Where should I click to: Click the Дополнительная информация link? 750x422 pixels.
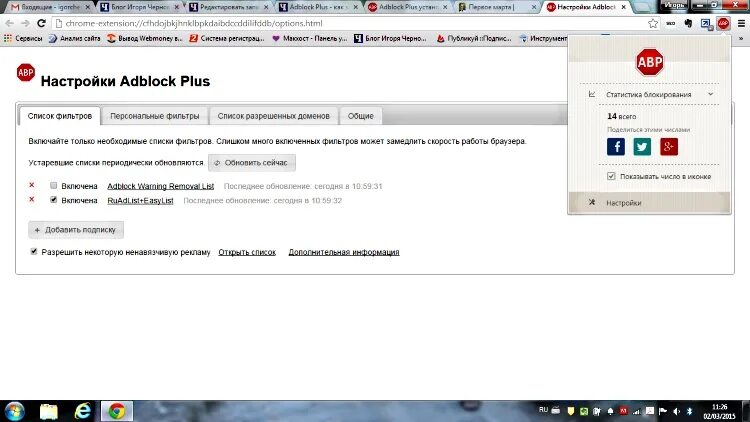pyautogui.click(x=344, y=252)
